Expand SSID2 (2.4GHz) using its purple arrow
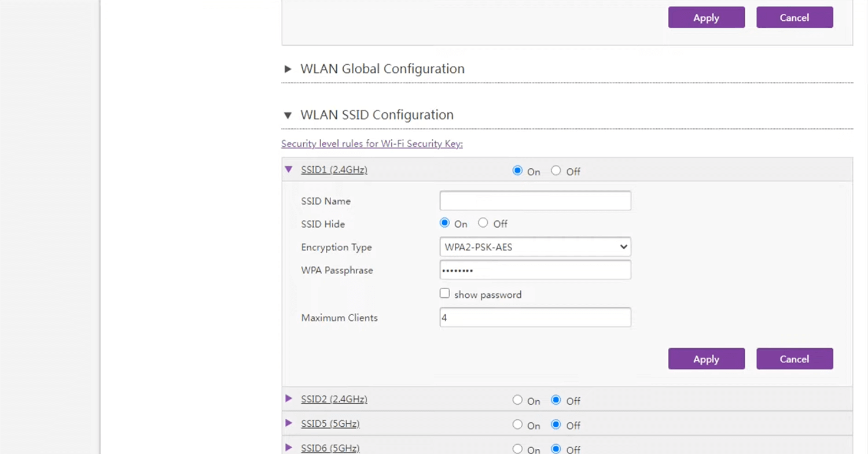 [x=289, y=398]
